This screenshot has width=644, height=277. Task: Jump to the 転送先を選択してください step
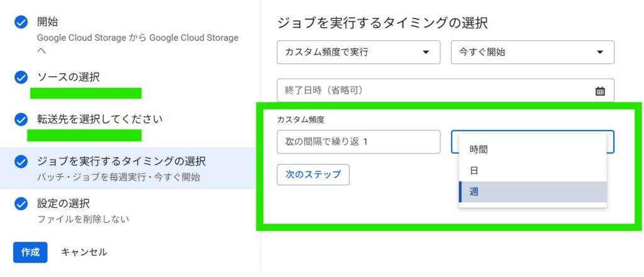(x=100, y=119)
